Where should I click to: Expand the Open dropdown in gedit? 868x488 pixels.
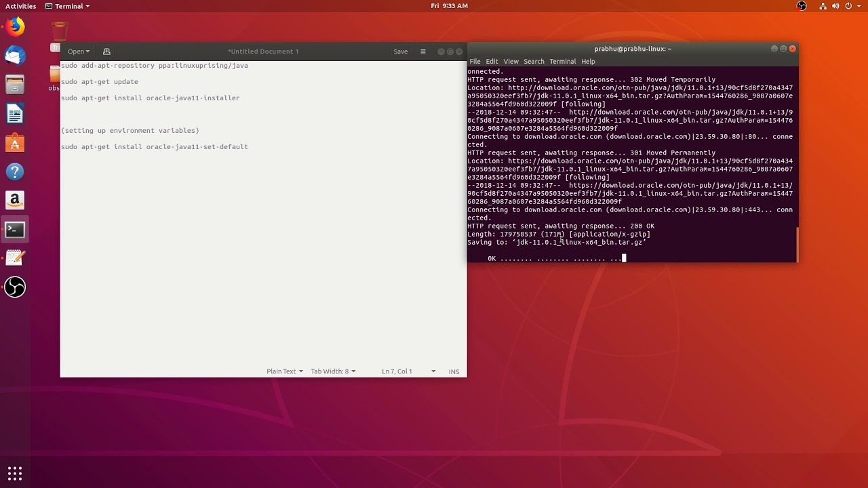tap(79, 52)
